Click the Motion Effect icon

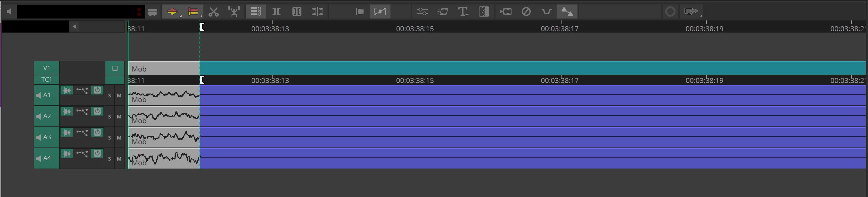[x=505, y=12]
